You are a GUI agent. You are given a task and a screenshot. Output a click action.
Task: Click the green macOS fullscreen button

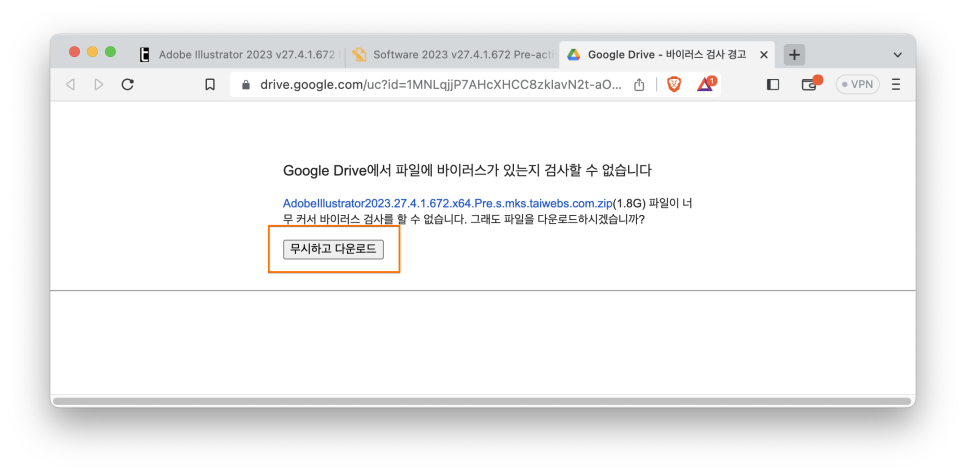coord(110,52)
